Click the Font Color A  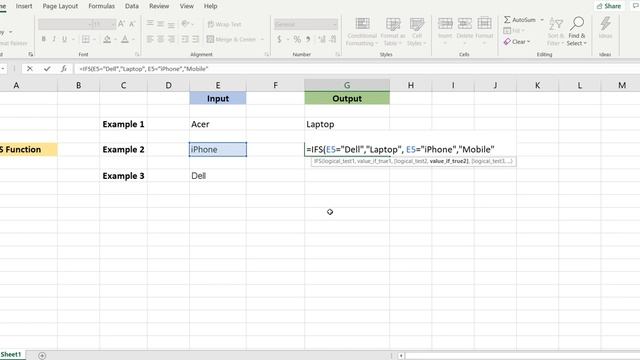125,39
